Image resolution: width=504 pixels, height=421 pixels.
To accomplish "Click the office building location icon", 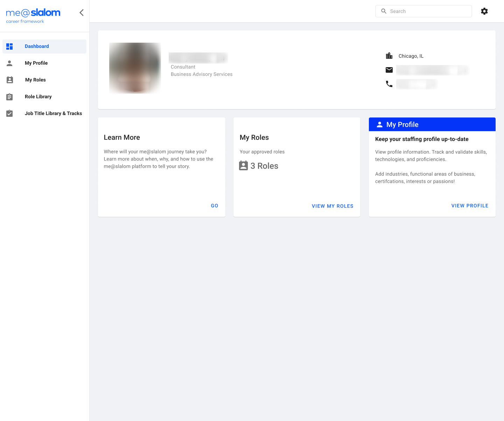I will 389,56.
